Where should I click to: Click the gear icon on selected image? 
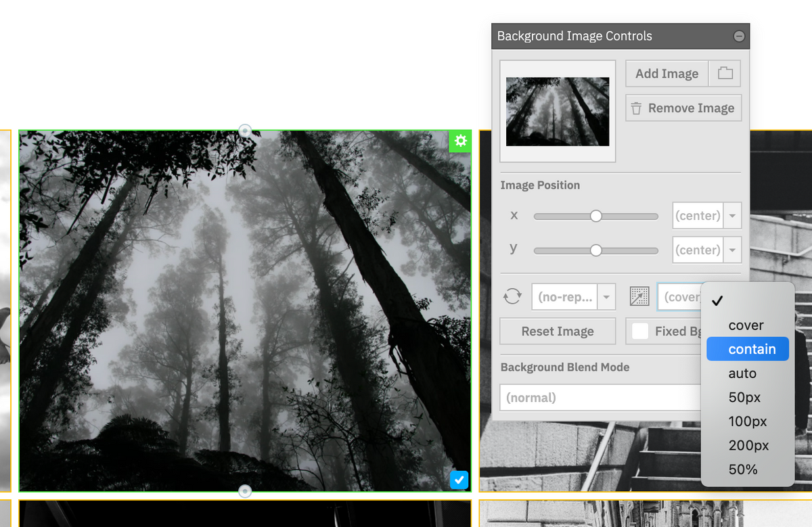[x=460, y=141]
